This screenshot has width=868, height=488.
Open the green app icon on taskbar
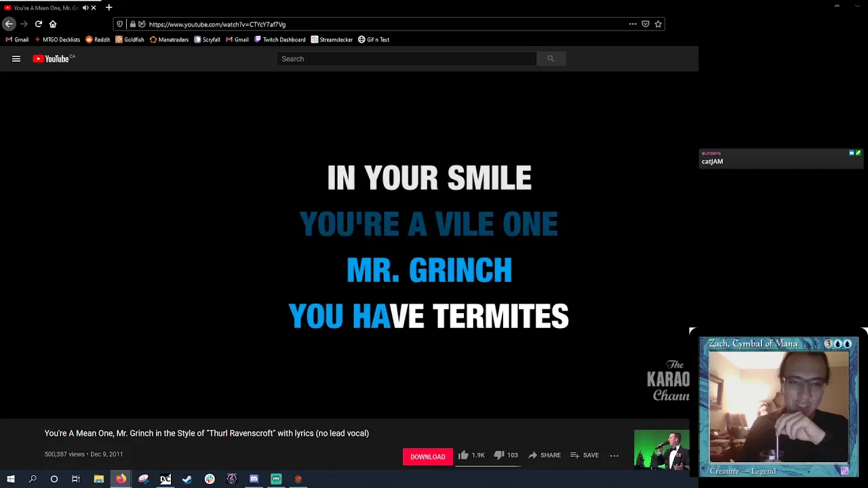click(x=276, y=479)
